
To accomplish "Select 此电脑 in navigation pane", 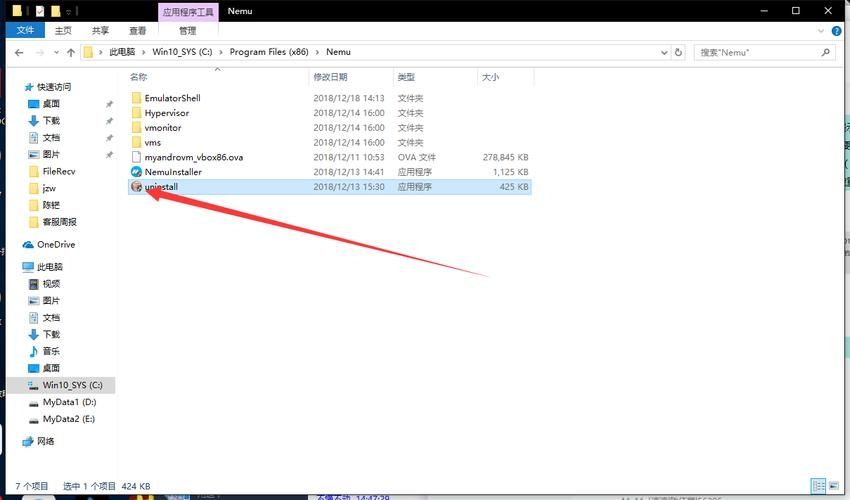I will pyautogui.click(x=49, y=267).
